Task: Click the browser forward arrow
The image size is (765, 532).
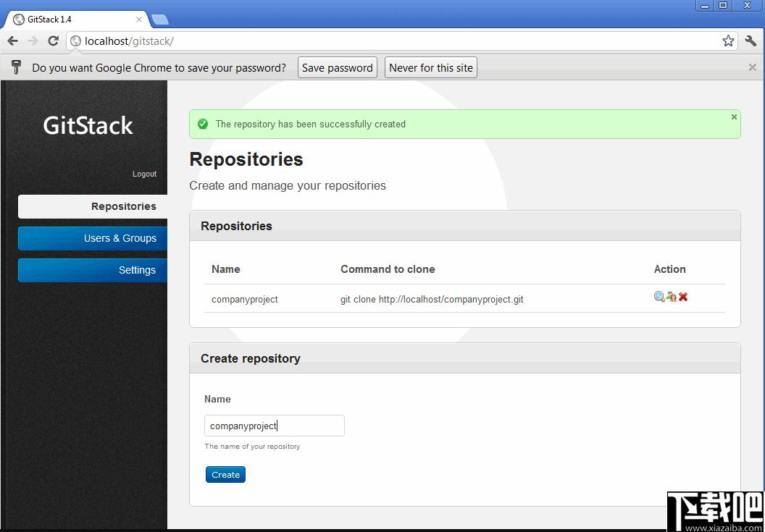Action: [x=33, y=41]
